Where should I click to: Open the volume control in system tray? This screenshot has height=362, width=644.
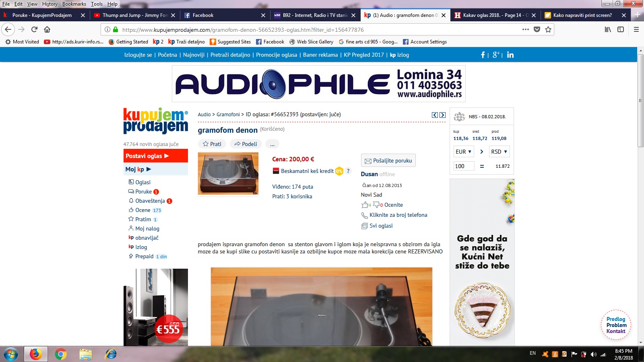click(593, 354)
